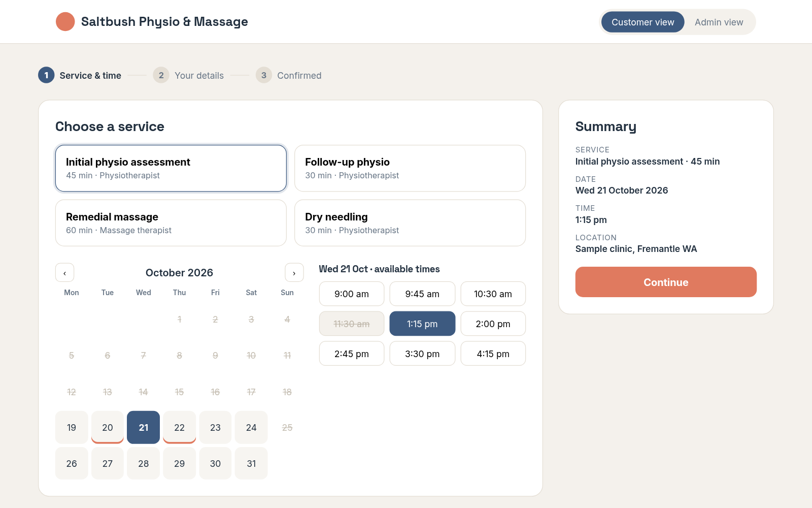Screen dimensions: 812x508
Task: Click the unavailable 11:30 am slot
Action: coord(352,324)
